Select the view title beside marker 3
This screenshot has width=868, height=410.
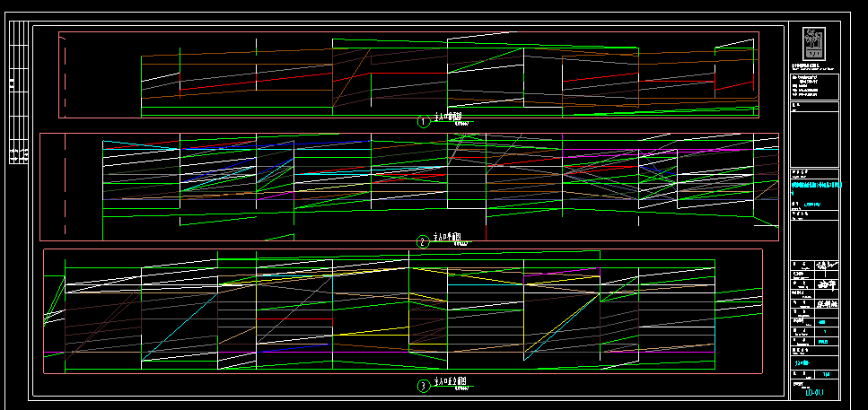pos(450,383)
